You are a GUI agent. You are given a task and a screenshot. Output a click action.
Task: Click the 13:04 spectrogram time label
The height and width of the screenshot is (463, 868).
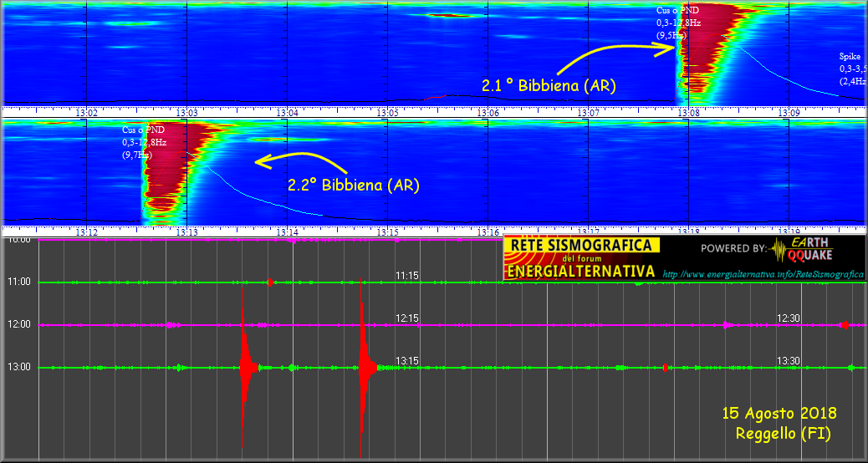288,112
